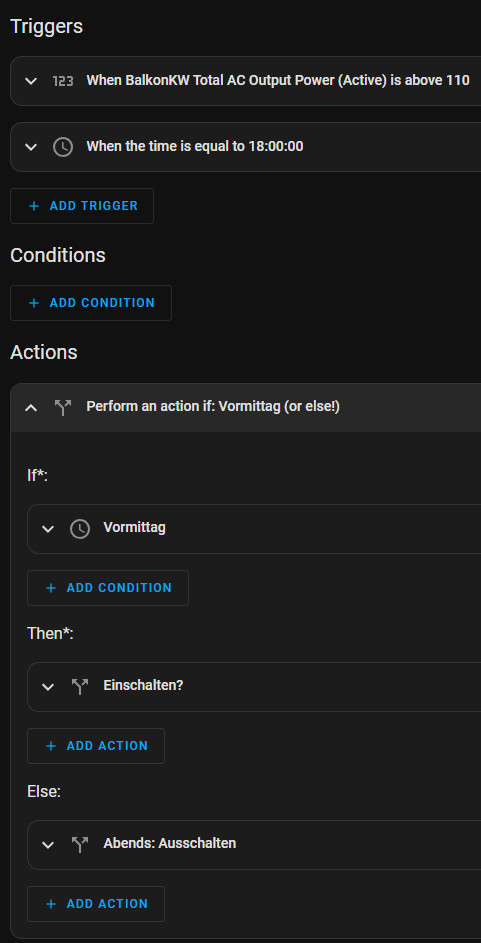Click the plus icon on Add Trigger
This screenshot has height=943, width=481.
pos(34,206)
